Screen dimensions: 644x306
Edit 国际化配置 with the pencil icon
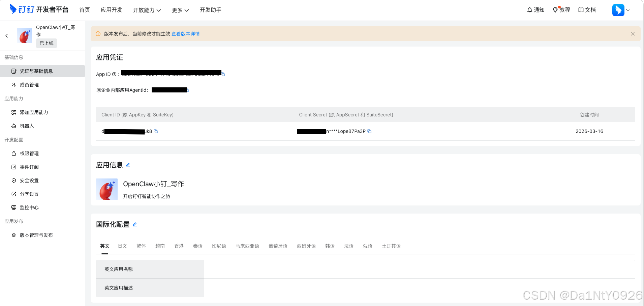click(x=135, y=224)
